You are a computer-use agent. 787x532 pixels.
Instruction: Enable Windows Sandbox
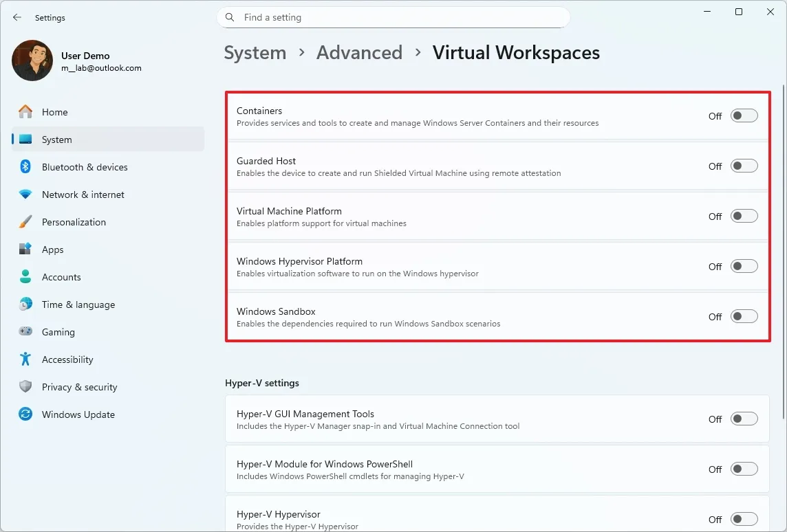click(x=744, y=315)
